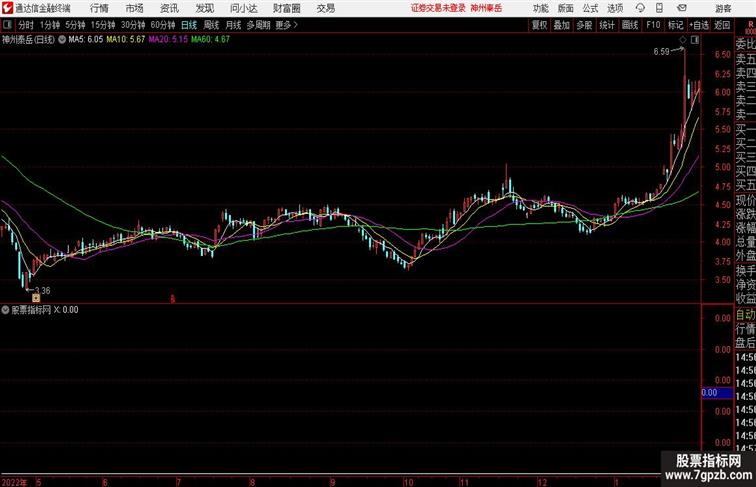Select the 月线 monthly chart tab
This screenshot has width=756, height=487.
(233, 25)
